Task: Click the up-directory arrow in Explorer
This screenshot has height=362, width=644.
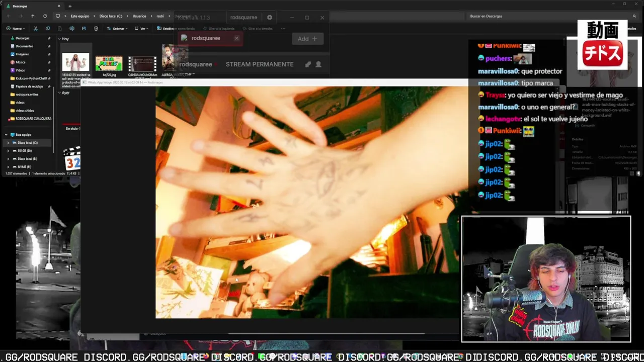Action: tap(33, 16)
